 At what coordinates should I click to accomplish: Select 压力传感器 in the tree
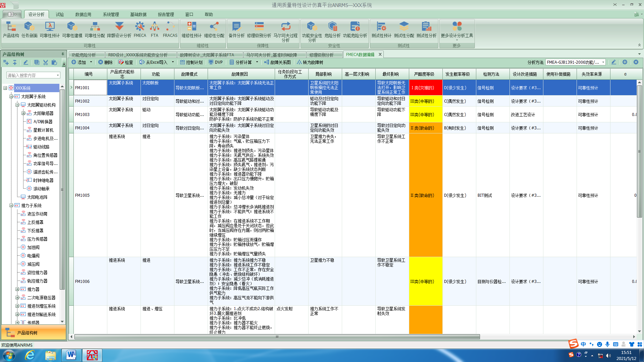(x=37, y=239)
